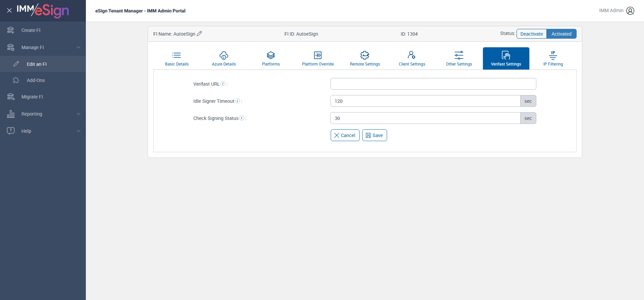The height and width of the screenshot is (300, 644).
Task: Click the IP Filtering funnel icon
Action: click(x=553, y=55)
